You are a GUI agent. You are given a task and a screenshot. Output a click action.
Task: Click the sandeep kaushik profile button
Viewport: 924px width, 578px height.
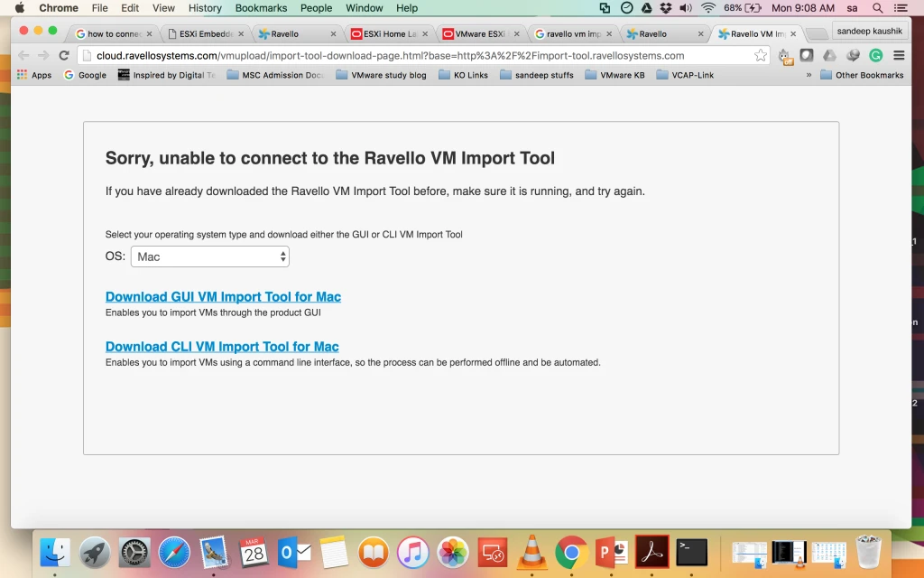click(x=869, y=31)
